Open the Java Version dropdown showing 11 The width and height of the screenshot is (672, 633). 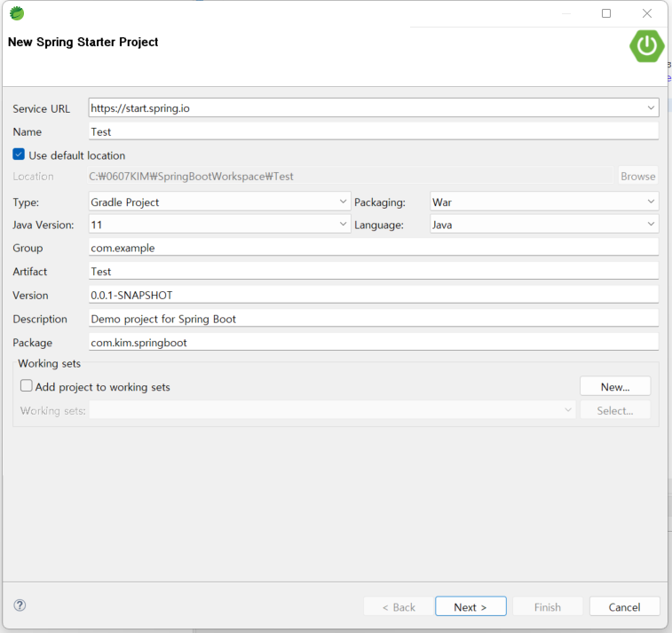tap(219, 224)
